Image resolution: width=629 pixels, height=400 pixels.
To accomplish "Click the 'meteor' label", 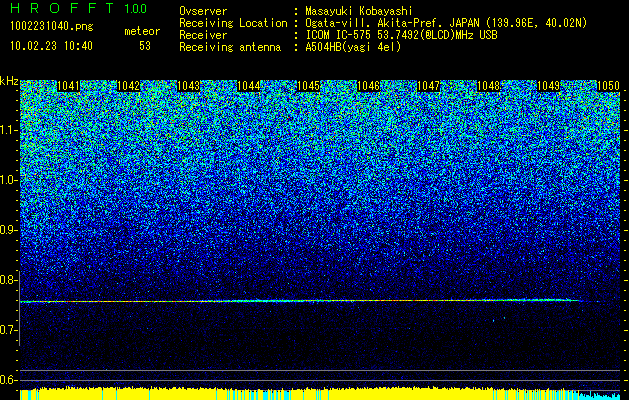I will 142,31.
